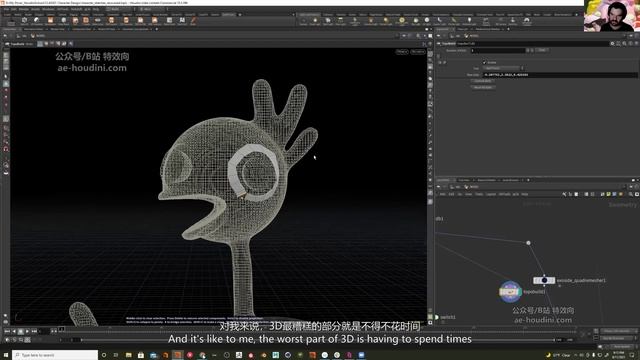Add an Ambient Light from the shelf

point(469,20)
